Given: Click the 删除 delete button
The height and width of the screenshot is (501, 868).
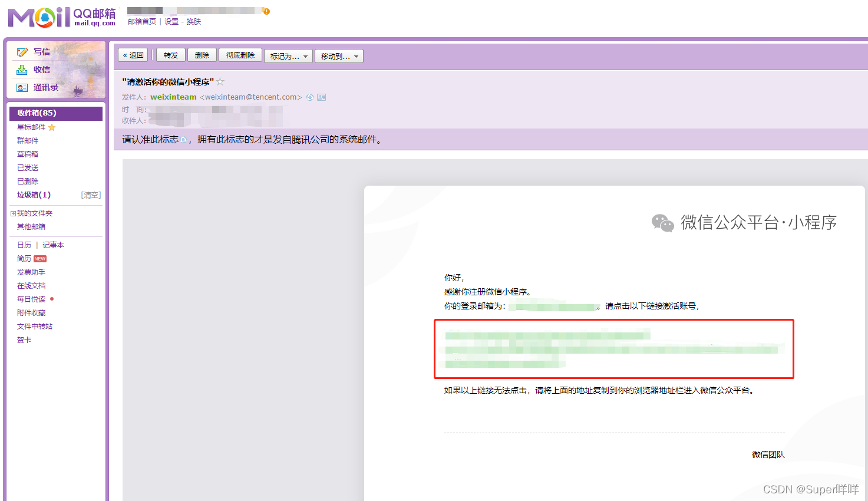Looking at the screenshot, I should pyautogui.click(x=202, y=55).
